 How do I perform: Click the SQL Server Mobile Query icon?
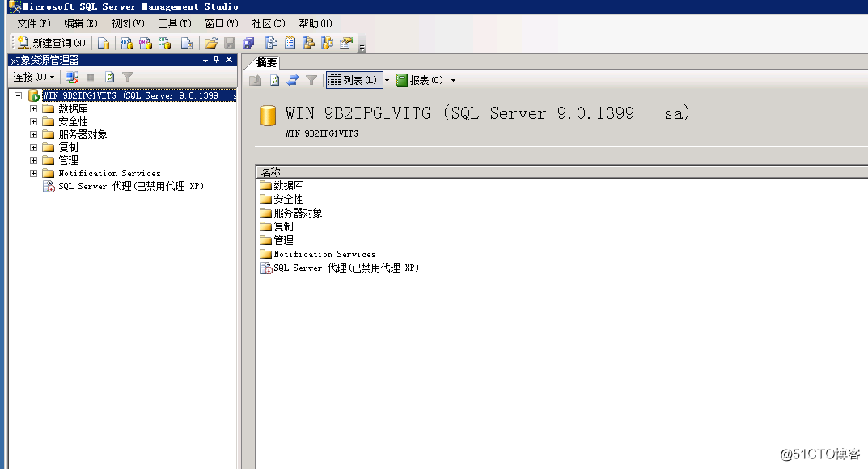(x=187, y=43)
